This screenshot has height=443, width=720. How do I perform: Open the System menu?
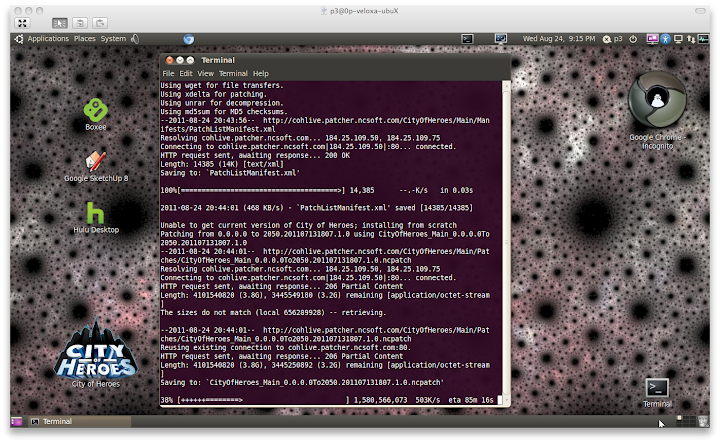113,39
